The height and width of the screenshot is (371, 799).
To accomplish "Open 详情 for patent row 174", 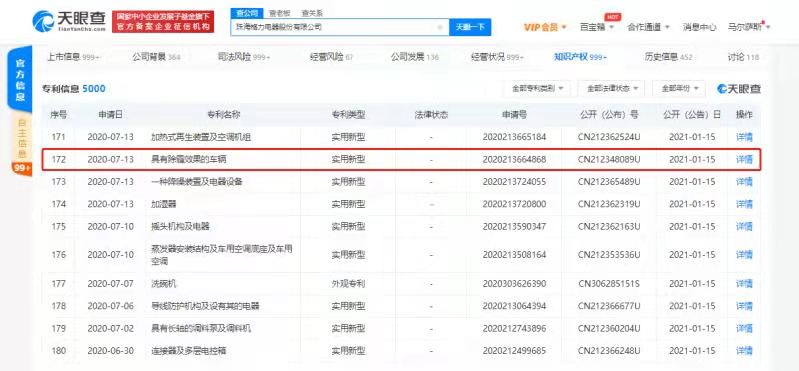I will (744, 204).
